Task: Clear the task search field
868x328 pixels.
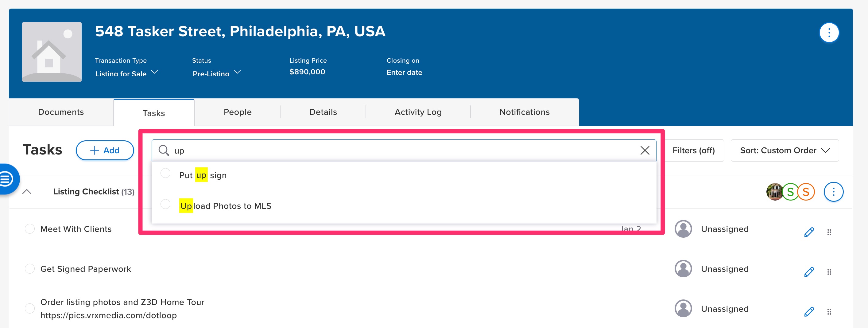Action: tap(644, 150)
